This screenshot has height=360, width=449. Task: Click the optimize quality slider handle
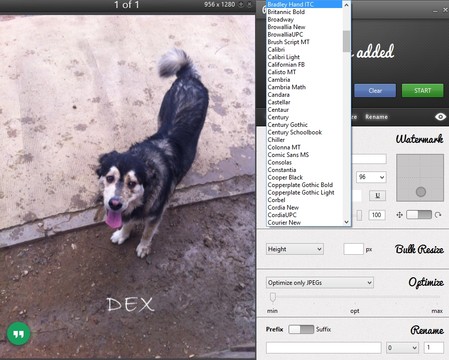(273, 297)
